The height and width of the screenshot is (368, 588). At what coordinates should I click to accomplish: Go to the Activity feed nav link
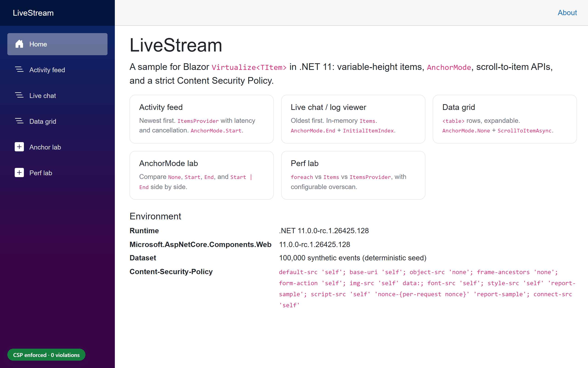57,70
